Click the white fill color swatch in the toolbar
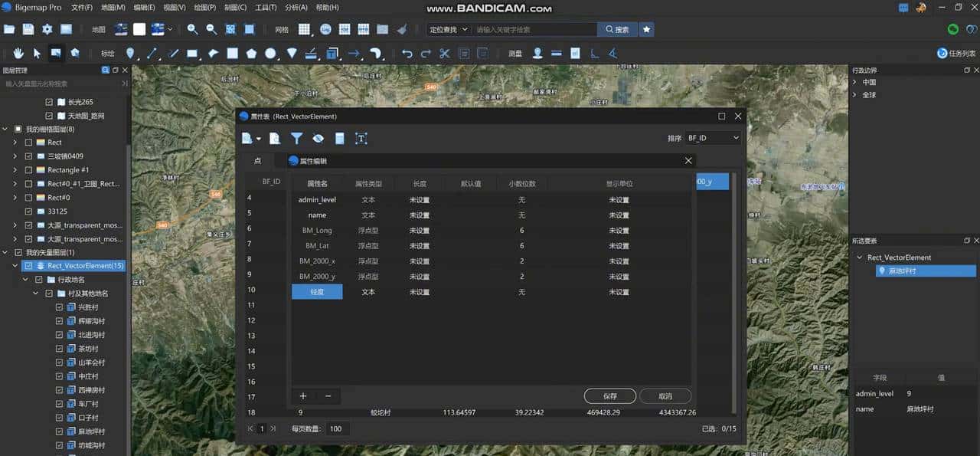This screenshot has width=980, height=456. [x=139, y=28]
